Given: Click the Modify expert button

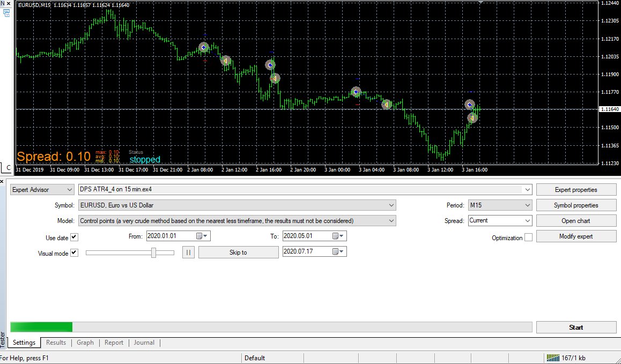Looking at the screenshot, I should 576,236.
